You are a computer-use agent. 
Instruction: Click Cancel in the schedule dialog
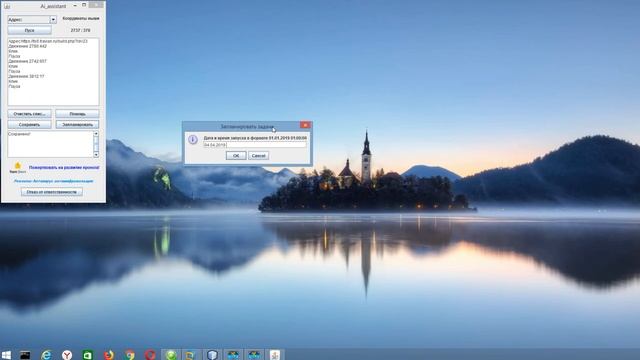point(258,156)
